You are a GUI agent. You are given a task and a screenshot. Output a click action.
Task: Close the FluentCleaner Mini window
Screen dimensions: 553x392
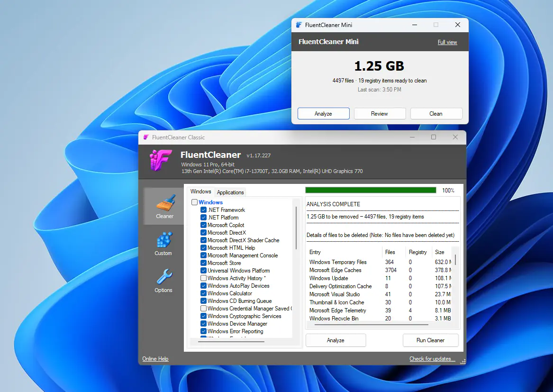click(x=458, y=25)
